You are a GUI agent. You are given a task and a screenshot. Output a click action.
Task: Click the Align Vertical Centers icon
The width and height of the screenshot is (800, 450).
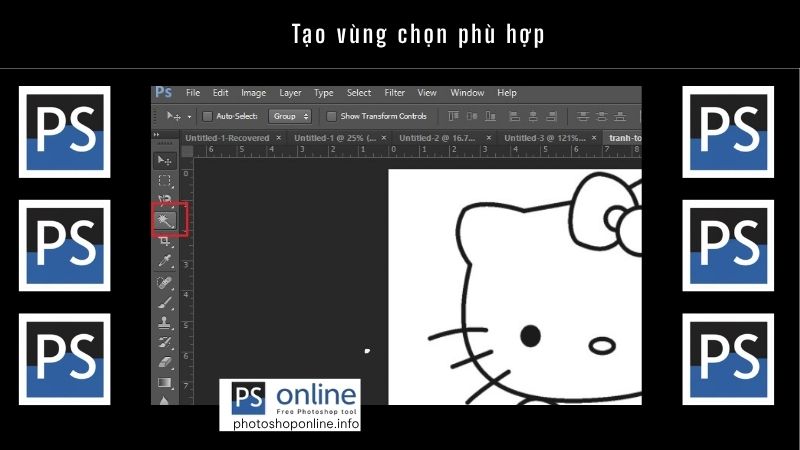tap(472, 116)
